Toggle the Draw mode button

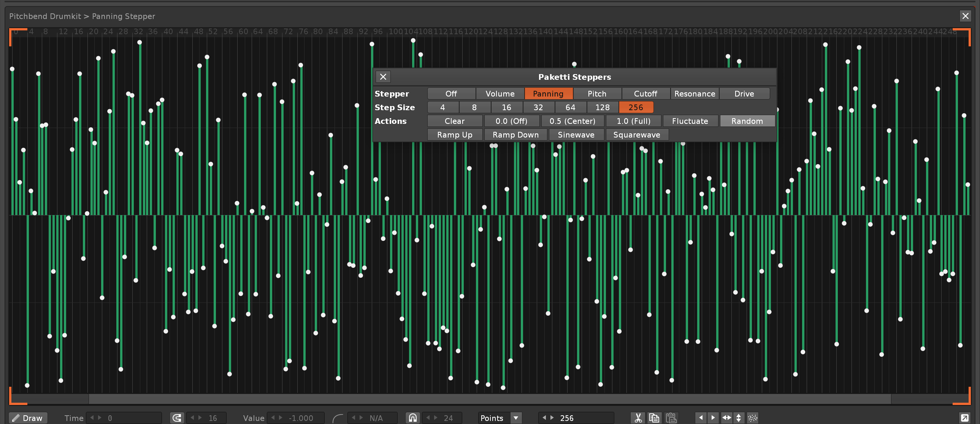point(28,418)
